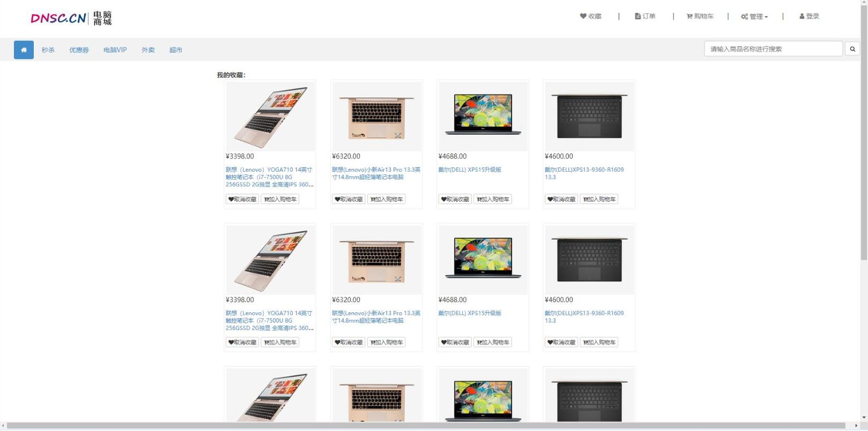The width and height of the screenshot is (868, 431).
Task: Open the first-row YOGA710 laptop image
Action: coord(270,116)
